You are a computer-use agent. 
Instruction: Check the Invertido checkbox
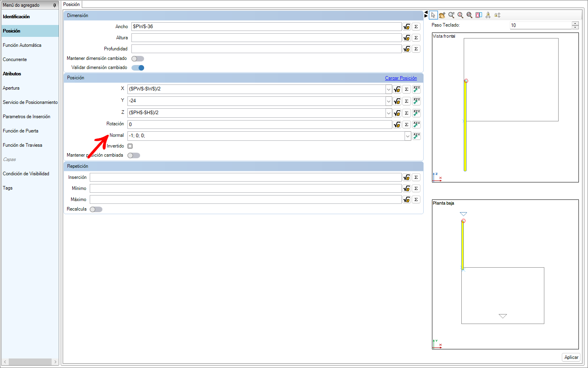tap(130, 146)
